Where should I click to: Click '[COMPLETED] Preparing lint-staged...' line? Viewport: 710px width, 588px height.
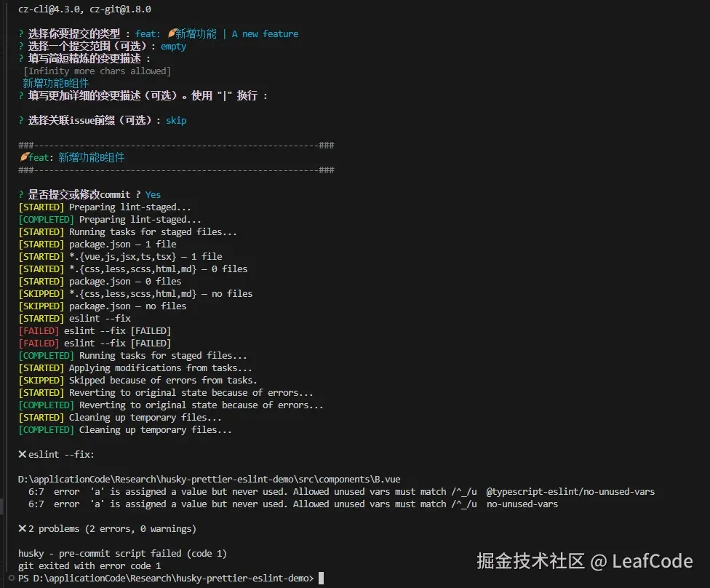[x=110, y=219]
